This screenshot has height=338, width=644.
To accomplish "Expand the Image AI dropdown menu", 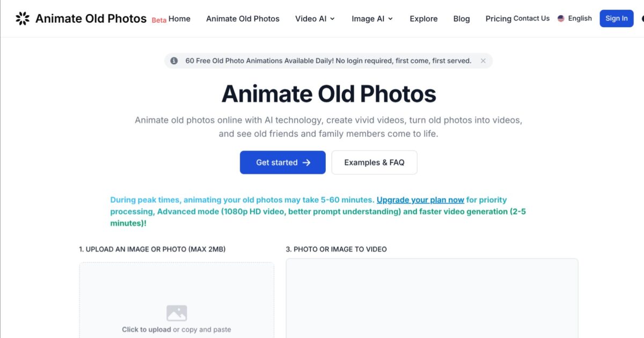I will 372,19.
